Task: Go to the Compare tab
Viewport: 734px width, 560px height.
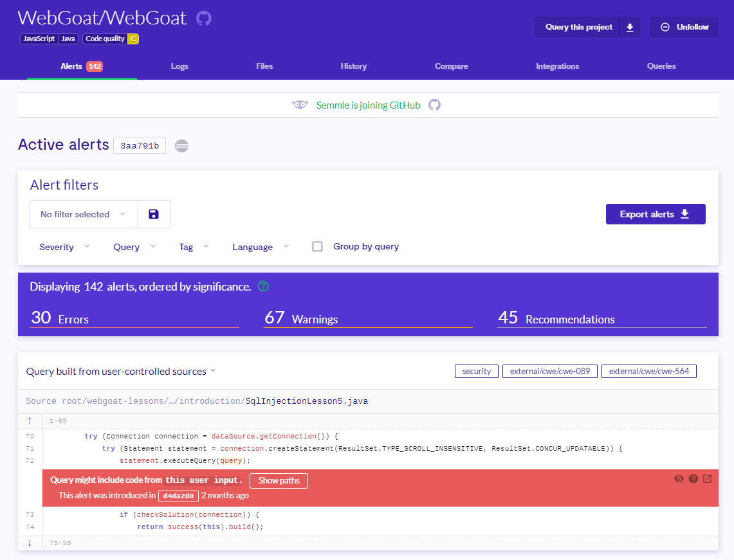Action: 451,66
